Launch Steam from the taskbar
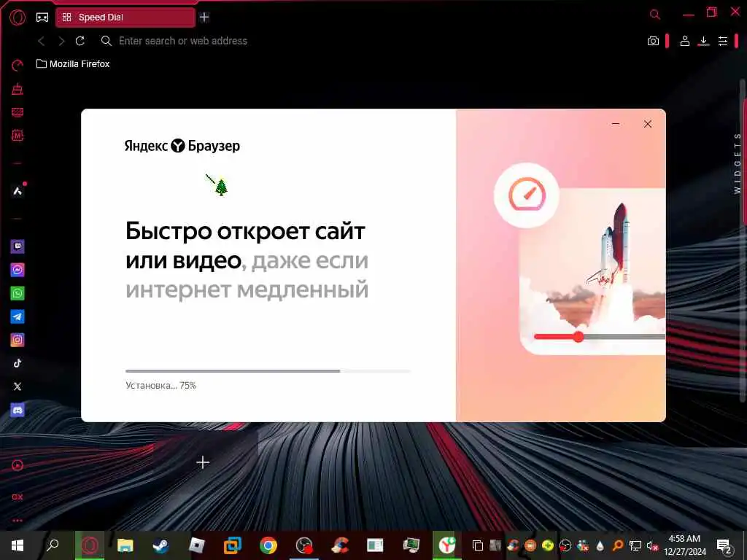The height and width of the screenshot is (560, 747). coord(160,545)
